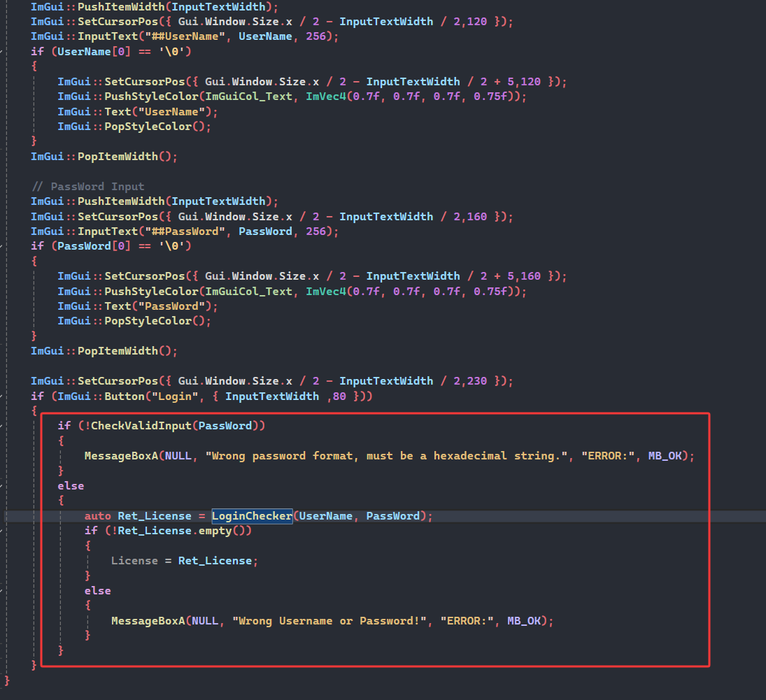Click the "Wrong Username or Password!" string
This screenshot has height=700, width=766.
332,621
